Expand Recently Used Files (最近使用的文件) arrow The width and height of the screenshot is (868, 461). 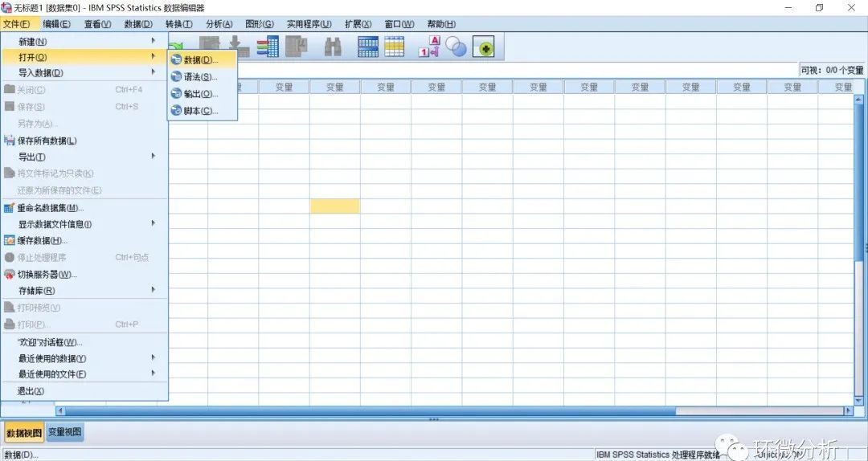(154, 373)
